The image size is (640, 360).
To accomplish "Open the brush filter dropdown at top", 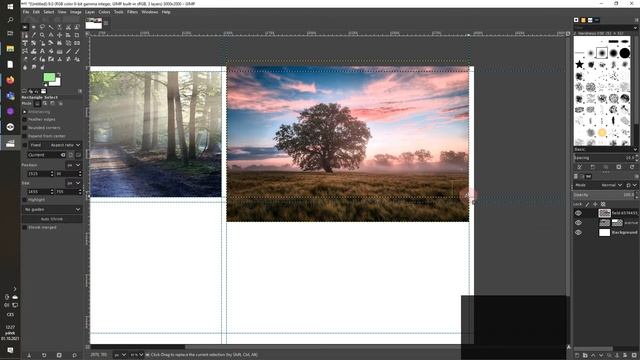I will (x=605, y=28).
